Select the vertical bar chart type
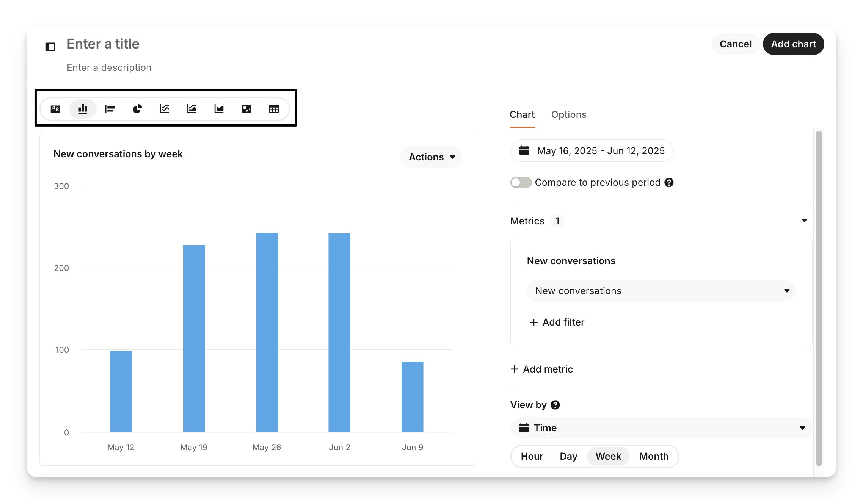Viewport: 863px width, 504px height. 83,109
